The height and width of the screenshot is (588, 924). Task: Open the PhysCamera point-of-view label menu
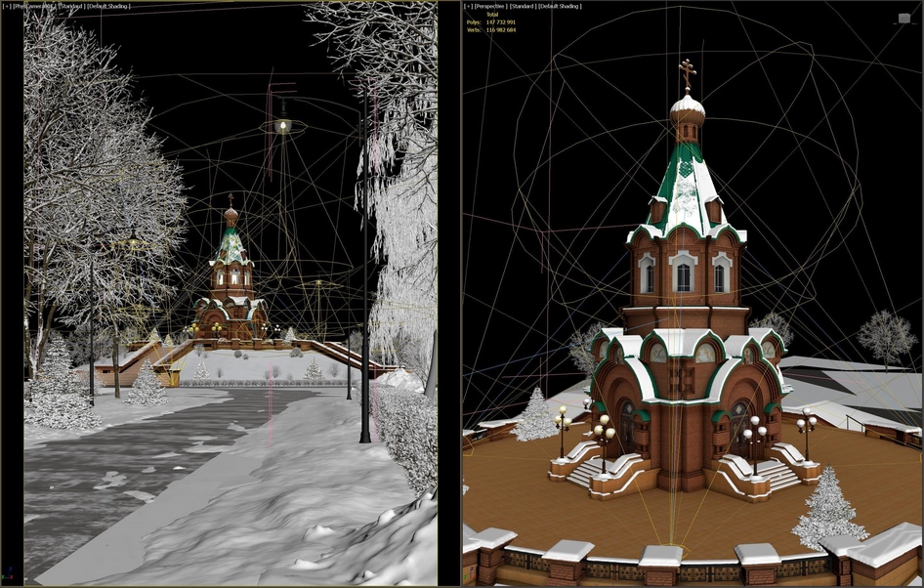pos(33,6)
